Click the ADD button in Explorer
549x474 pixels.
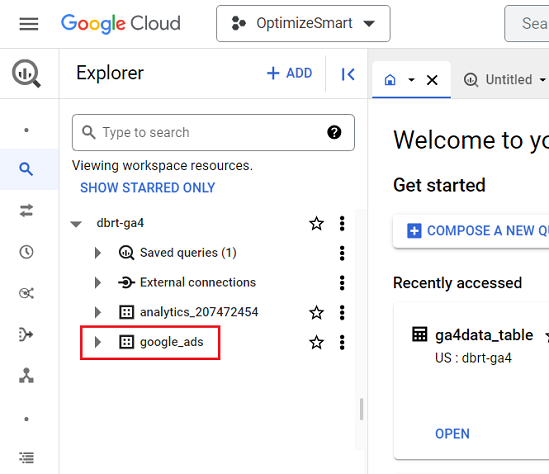(x=289, y=73)
